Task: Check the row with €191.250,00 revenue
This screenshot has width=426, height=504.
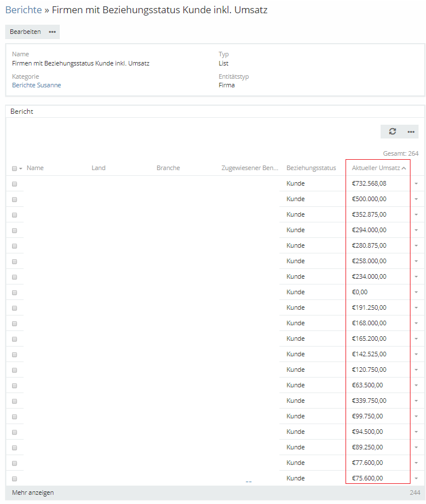Action: pyautogui.click(x=14, y=308)
